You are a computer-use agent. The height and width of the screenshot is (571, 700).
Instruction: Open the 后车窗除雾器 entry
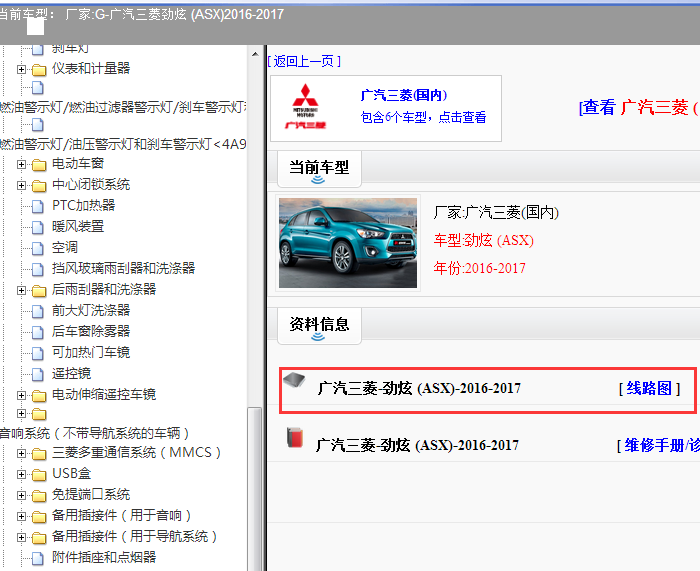91,331
